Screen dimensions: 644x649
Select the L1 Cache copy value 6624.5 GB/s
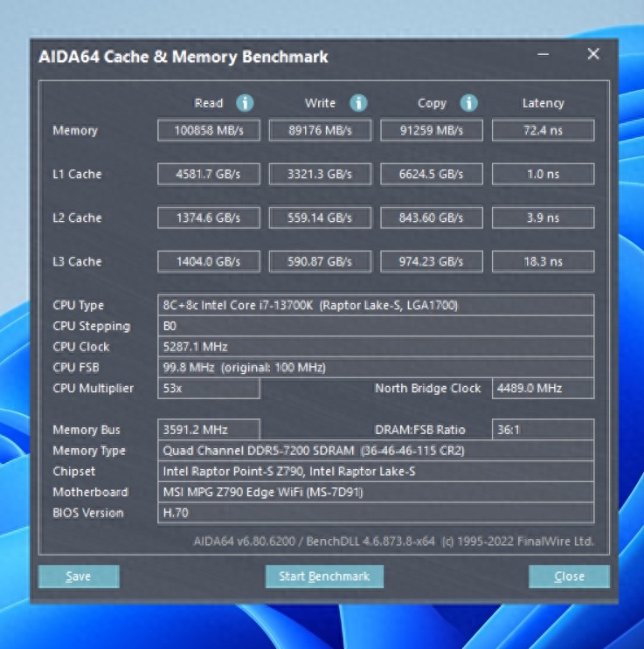click(x=432, y=174)
